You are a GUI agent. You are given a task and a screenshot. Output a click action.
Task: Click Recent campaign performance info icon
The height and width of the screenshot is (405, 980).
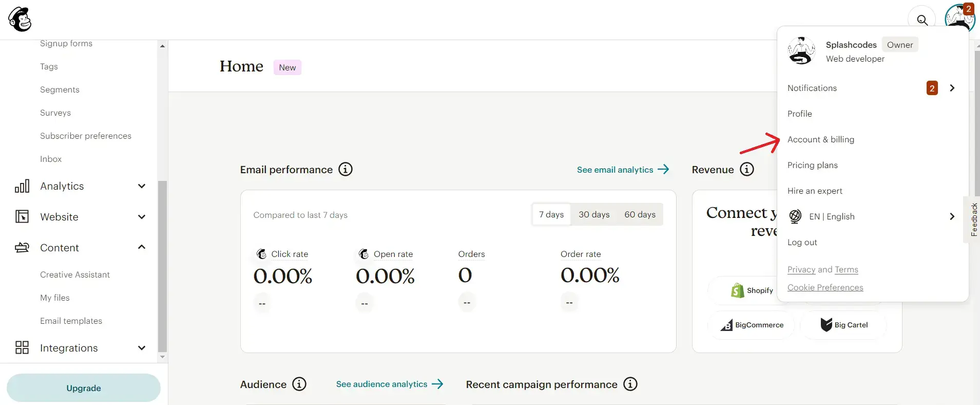click(630, 384)
